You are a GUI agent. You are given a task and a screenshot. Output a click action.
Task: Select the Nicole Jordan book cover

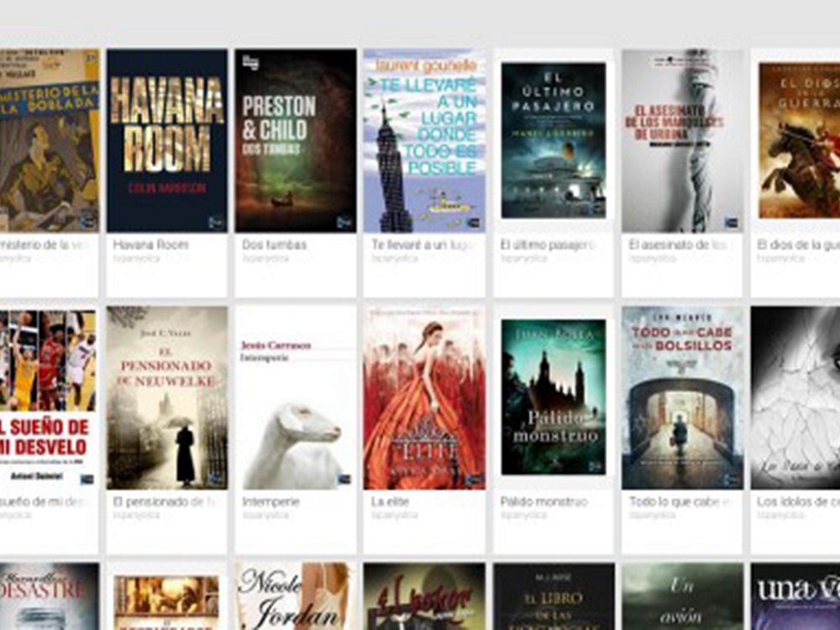tap(296, 596)
